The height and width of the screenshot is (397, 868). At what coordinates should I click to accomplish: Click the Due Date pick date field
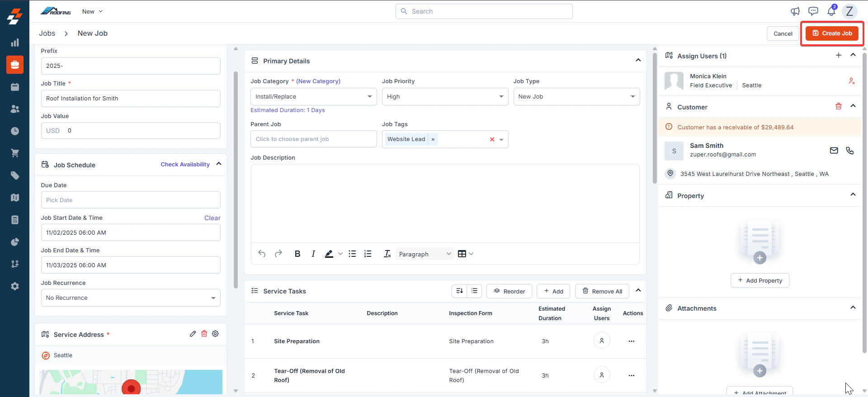coord(131,200)
